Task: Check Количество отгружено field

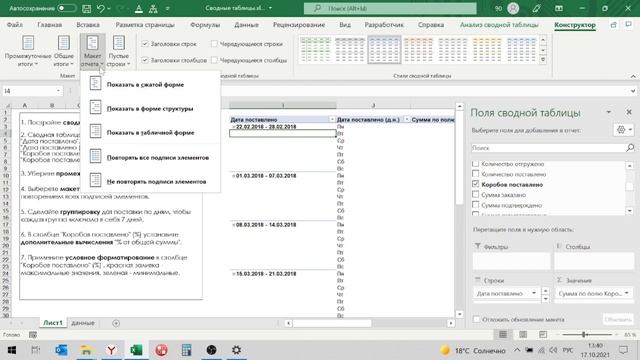Action: pyautogui.click(x=476, y=164)
